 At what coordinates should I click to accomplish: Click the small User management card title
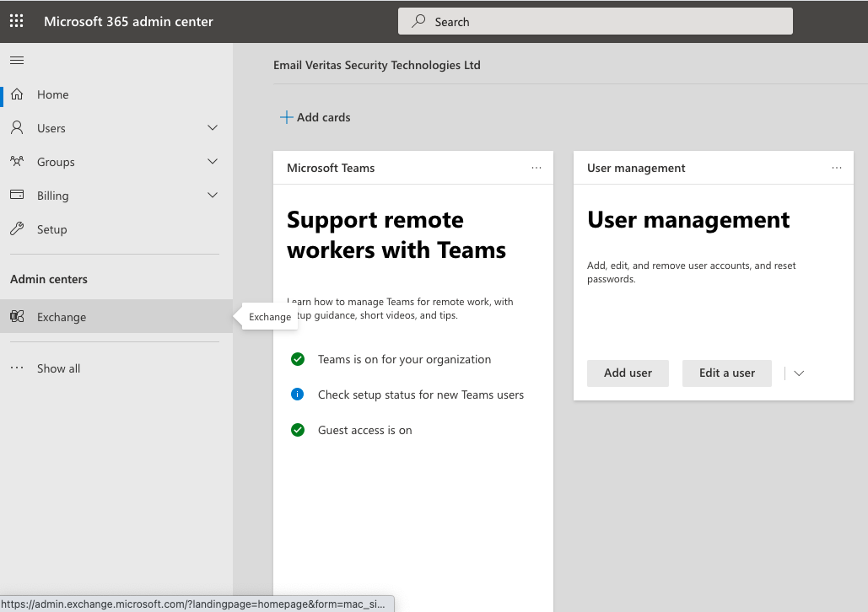coord(636,168)
